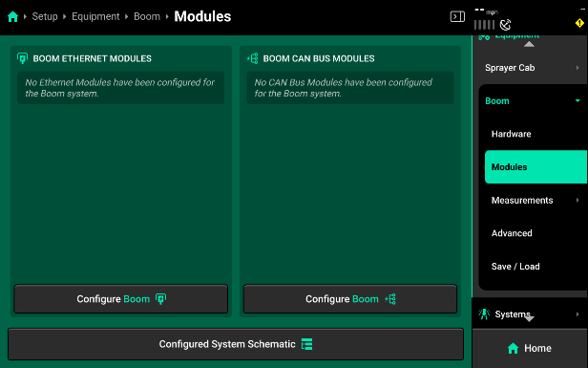Open the Save / Load menu item
Viewport: 588px width, 368px height.
(x=535, y=267)
